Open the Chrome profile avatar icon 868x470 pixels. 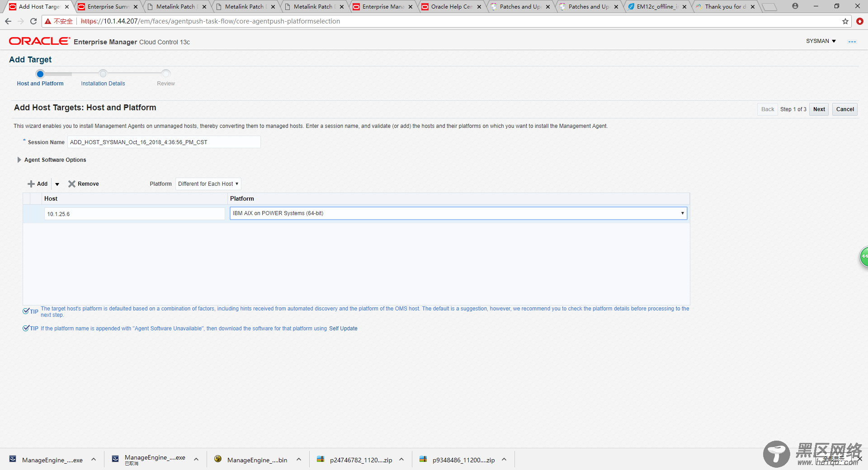[795, 6]
